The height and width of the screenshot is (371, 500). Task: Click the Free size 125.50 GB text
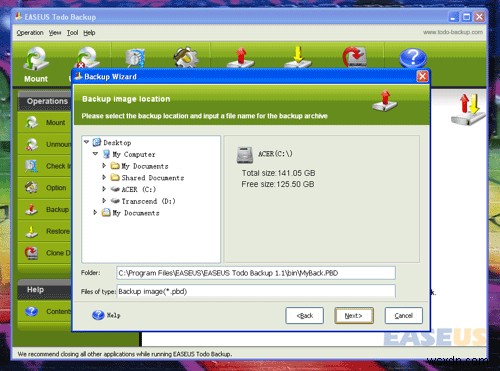click(278, 184)
